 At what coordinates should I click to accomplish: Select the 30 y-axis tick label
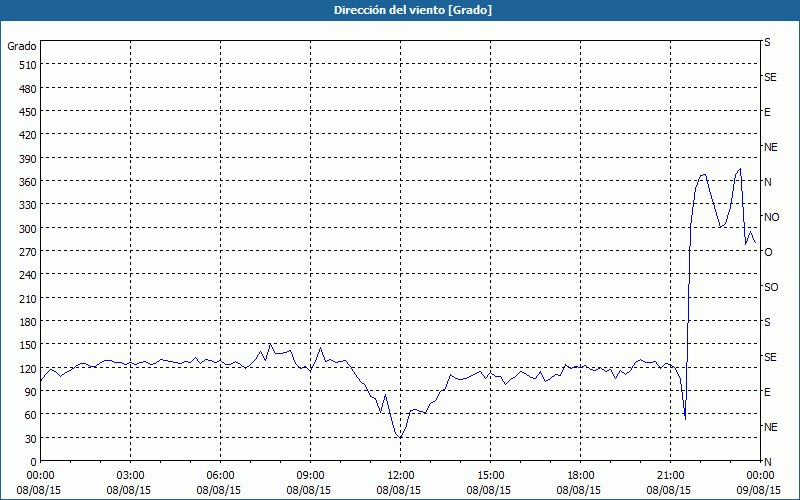coord(31,439)
